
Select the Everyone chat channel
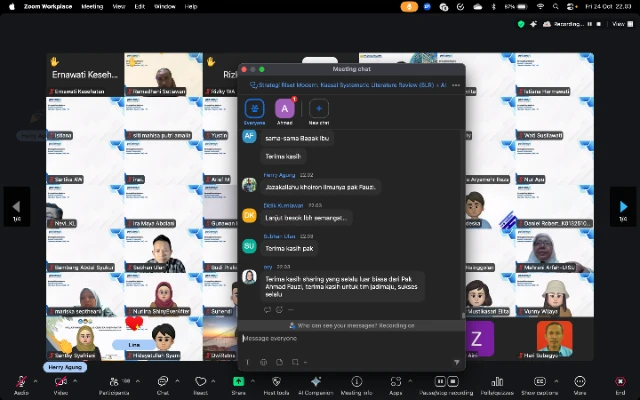254,111
